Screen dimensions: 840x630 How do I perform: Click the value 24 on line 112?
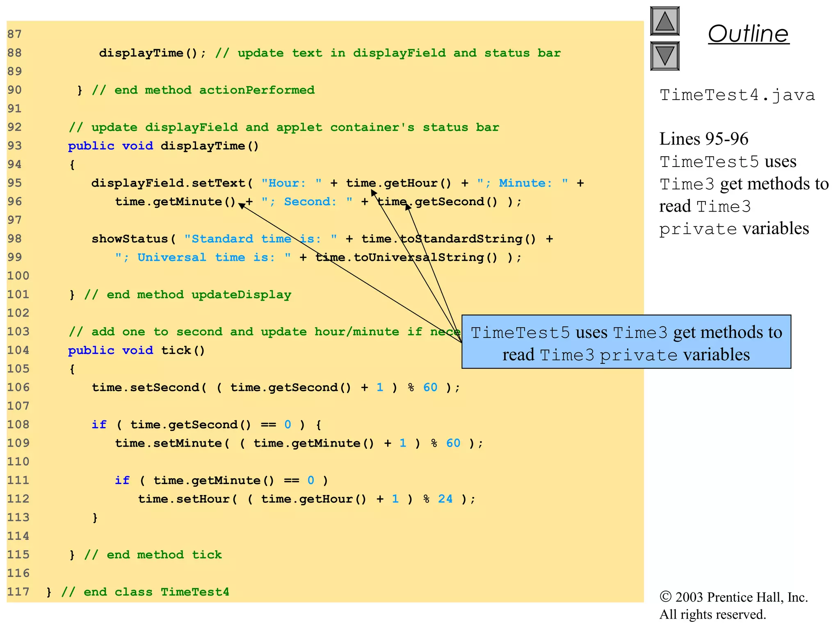[445, 499]
